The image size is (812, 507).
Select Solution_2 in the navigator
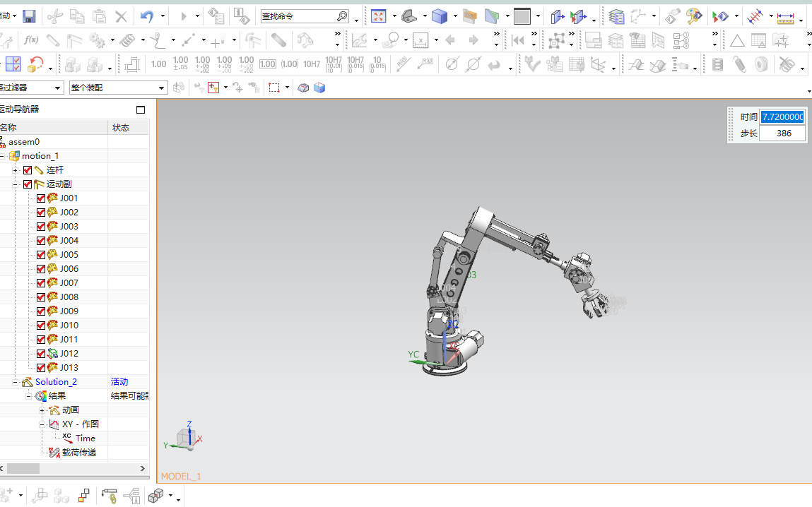click(56, 382)
